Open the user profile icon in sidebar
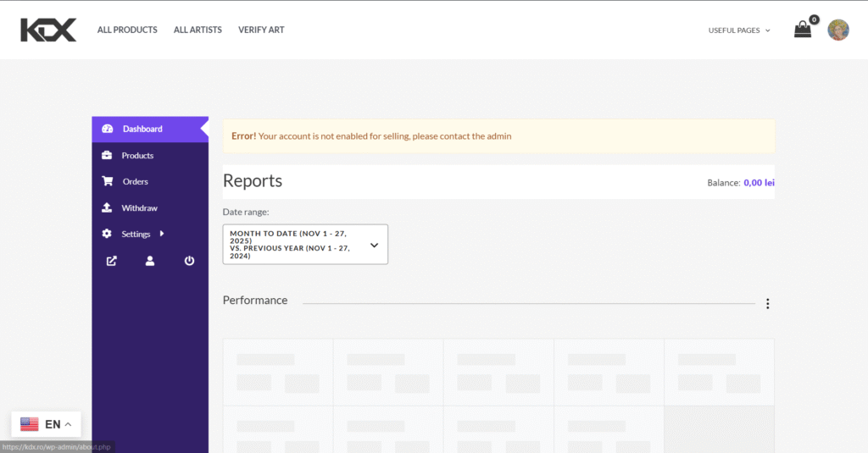Viewport: 868px width, 453px height. 150,261
